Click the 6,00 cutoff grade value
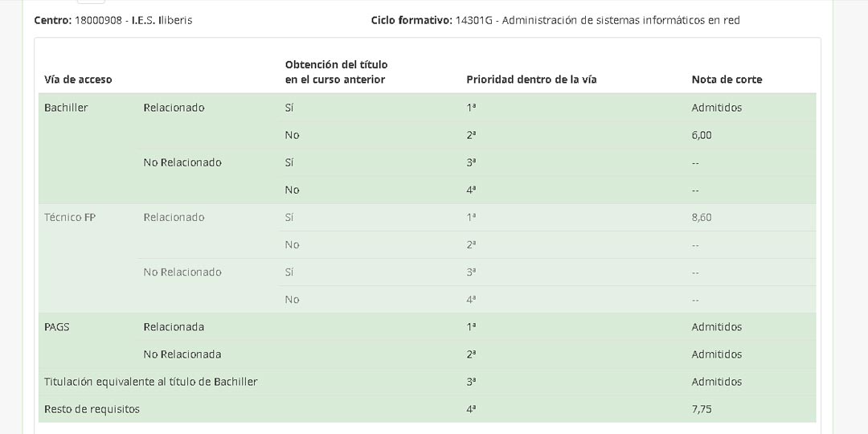The image size is (868, 434). (x=701, y=135)
